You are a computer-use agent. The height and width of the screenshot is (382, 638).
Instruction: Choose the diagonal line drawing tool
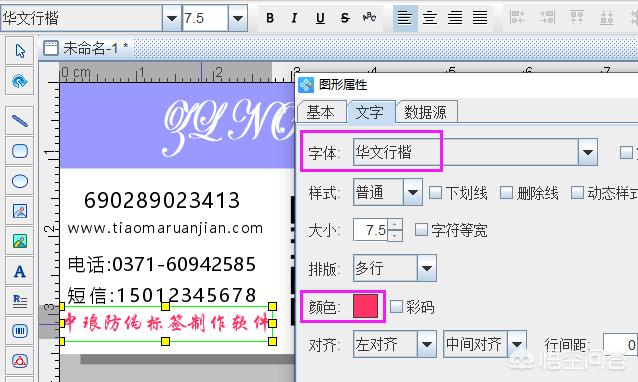click(20, 121)
